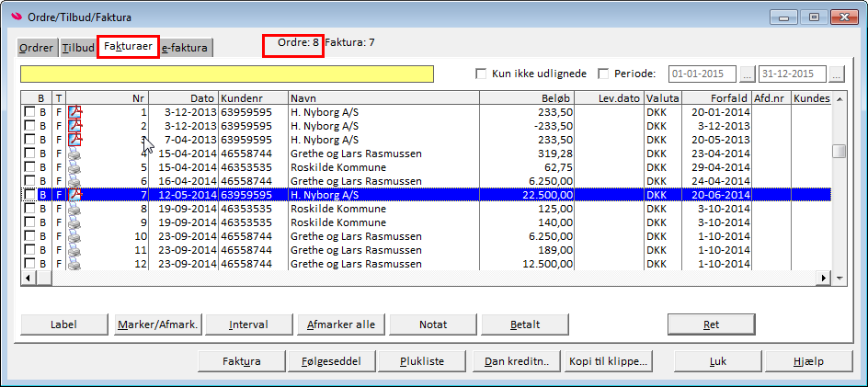This screenshot has width=868, height=387.
Task: Click the printer icon for invoice 10
Action: click(74, 236)
